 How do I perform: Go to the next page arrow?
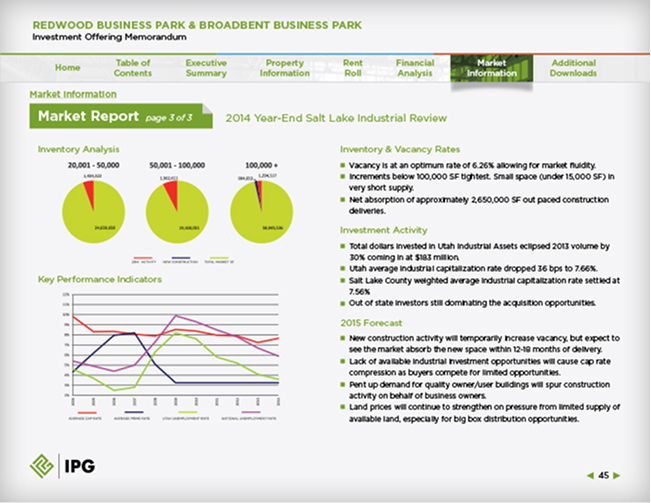coord(617,476)
